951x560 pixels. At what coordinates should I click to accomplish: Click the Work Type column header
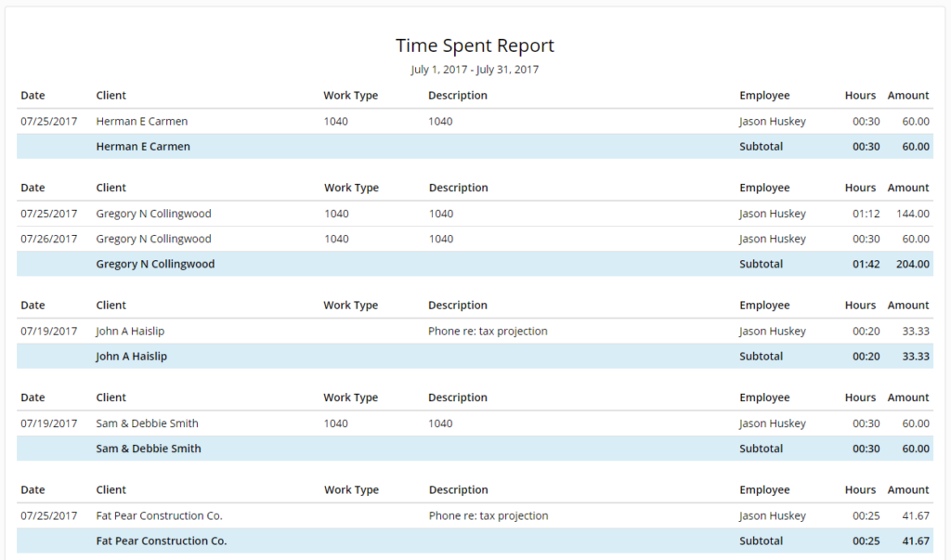(x=353, y=95)
